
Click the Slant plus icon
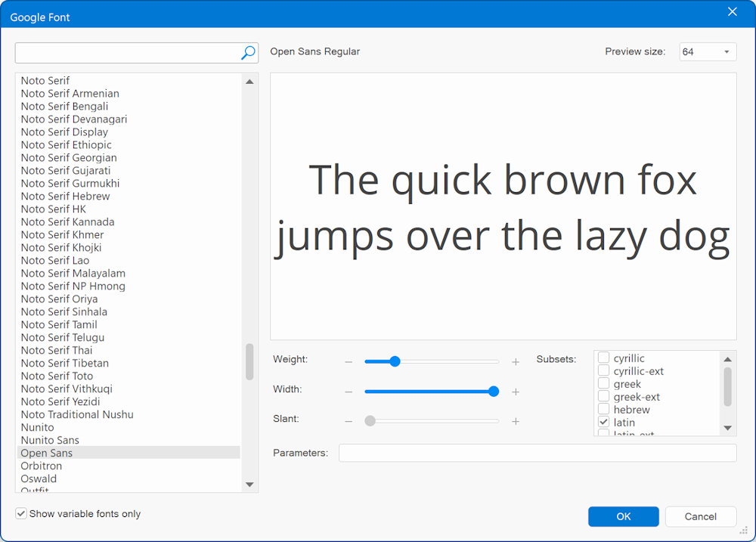pyautogui.click(x=516, y=421)
